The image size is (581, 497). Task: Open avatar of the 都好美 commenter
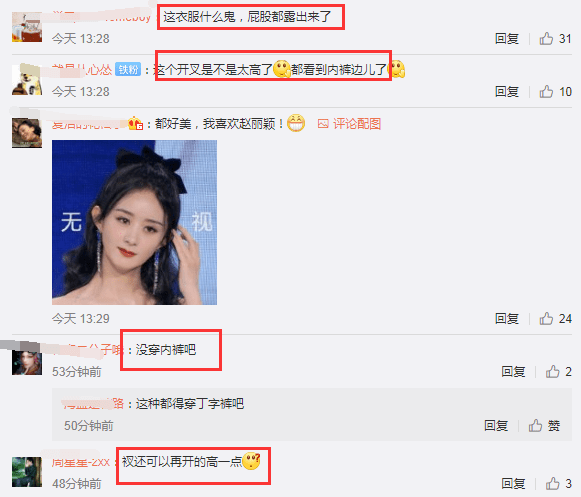27,133
